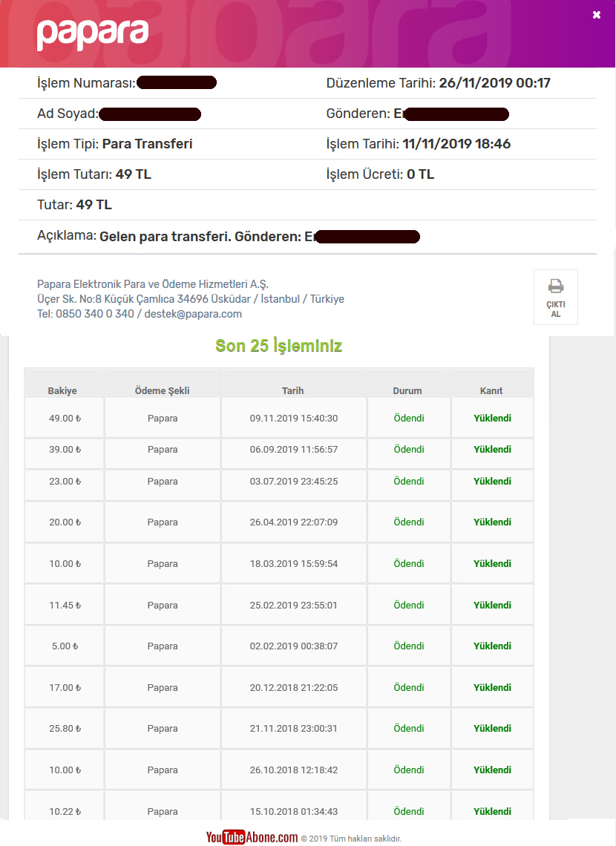The height and width of the screenshot is (846, 616).
Task: Click the Ödeme Şekli column header
Action: (x=162, y=390)
